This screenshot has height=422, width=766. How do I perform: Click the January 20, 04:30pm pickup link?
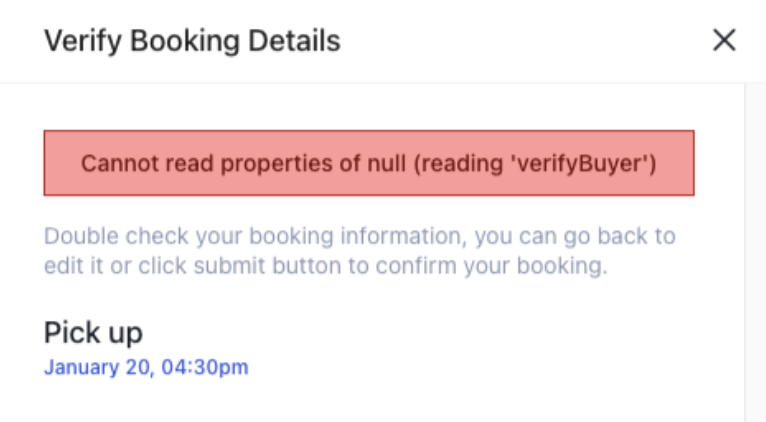click(x=146, y=368)
